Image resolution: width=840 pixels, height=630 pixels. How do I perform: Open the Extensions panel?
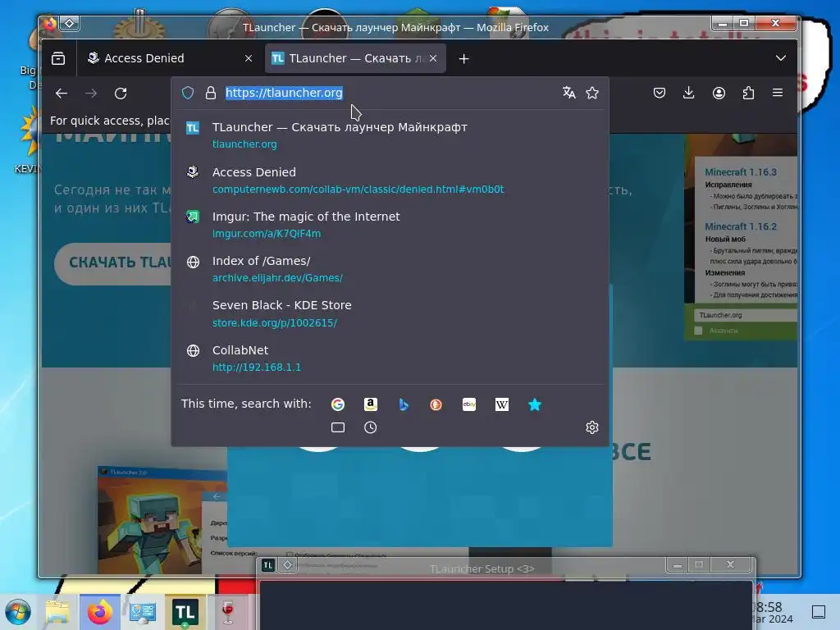(748, 93)
